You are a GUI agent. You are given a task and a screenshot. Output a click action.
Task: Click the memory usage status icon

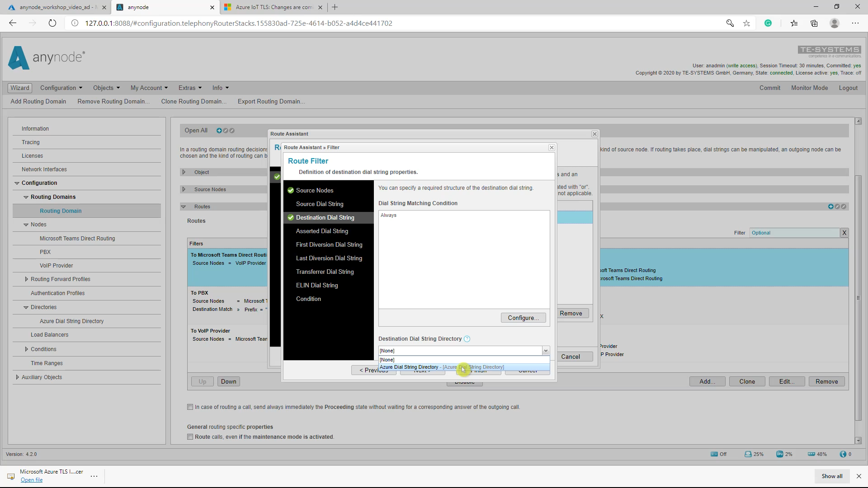coord(811,454)
